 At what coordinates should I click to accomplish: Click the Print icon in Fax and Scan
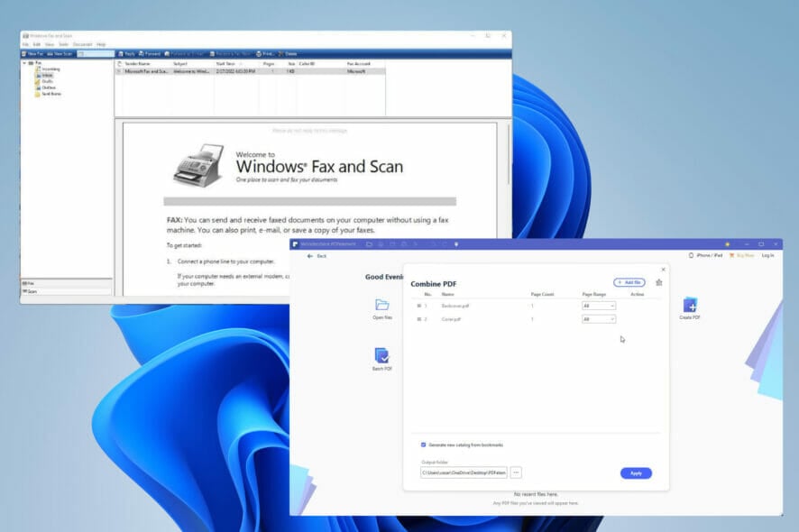(261, 54)
